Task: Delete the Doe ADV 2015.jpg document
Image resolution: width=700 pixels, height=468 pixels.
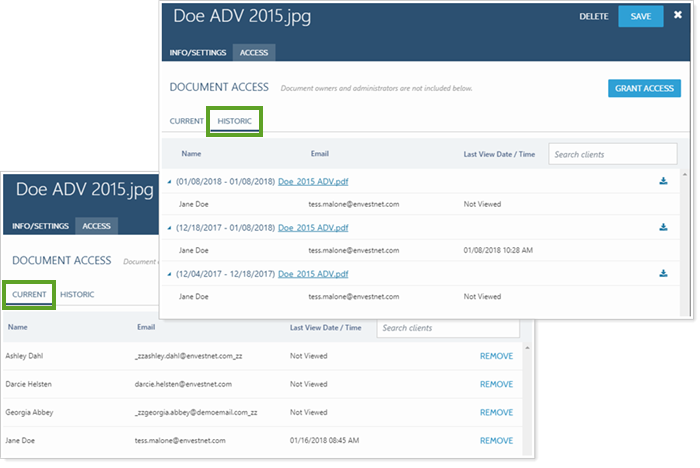Action: click(x=594, y=16)
